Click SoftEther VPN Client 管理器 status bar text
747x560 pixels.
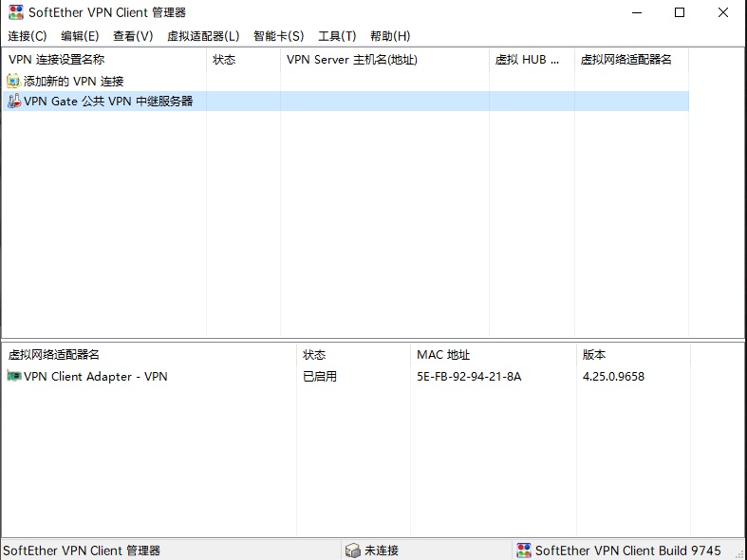pos(82,551)
